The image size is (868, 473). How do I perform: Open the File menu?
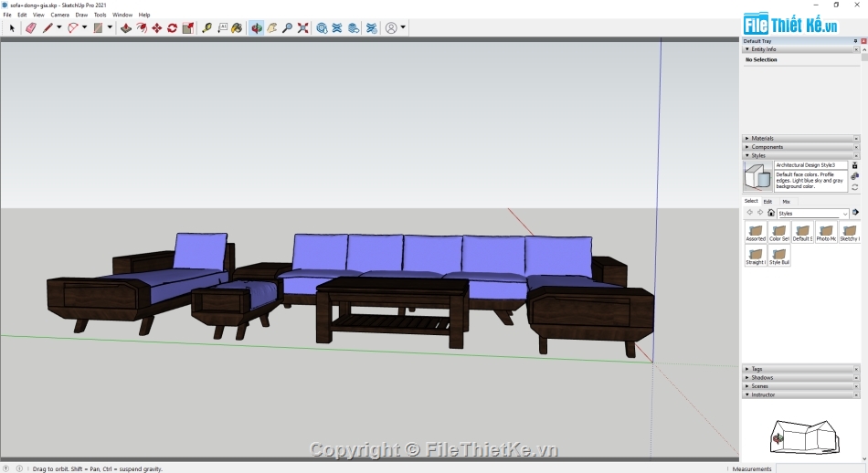(x=7, y=15)
